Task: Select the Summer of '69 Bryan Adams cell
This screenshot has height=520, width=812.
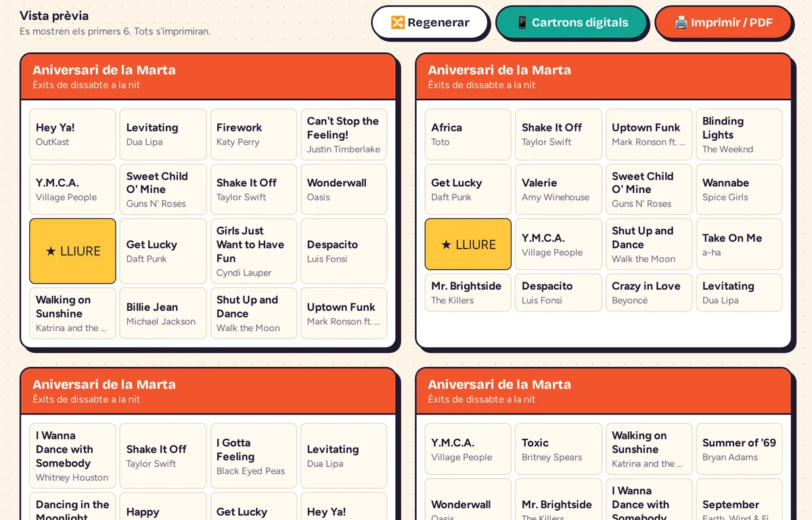Action: point(740,450)
